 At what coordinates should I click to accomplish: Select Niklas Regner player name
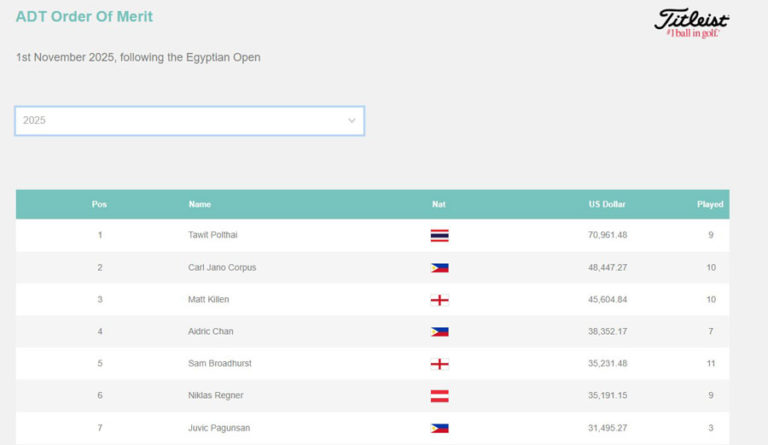(x=215, y=396)
